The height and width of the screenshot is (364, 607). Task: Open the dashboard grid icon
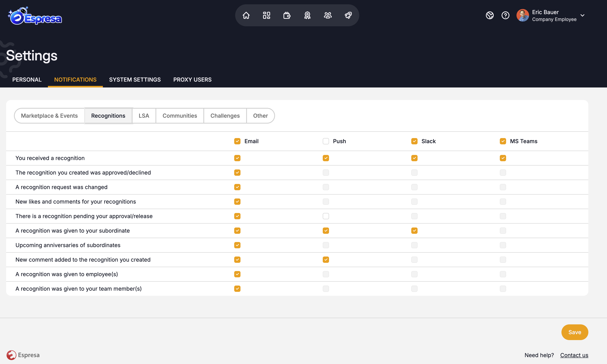point(267,15)
